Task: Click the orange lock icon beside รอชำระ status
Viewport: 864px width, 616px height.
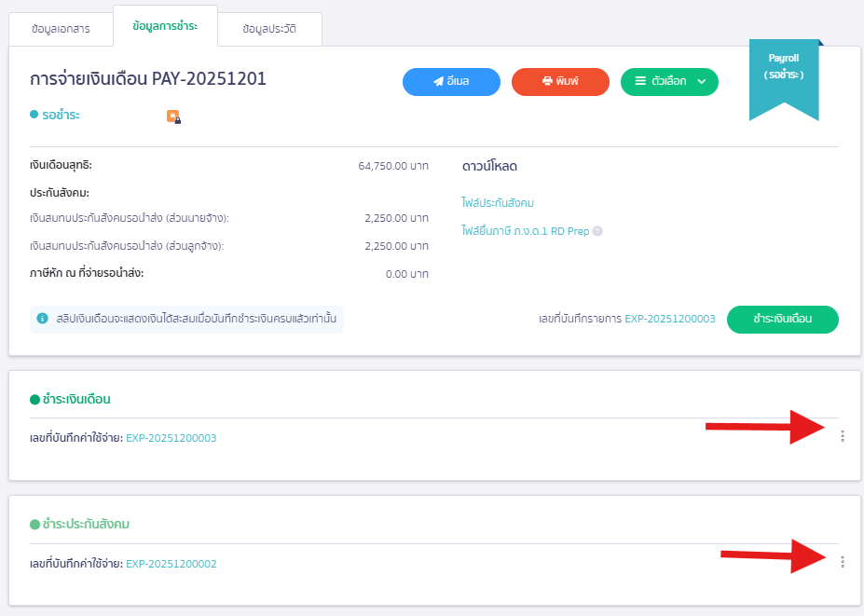Action: click(x=173, y=116)
